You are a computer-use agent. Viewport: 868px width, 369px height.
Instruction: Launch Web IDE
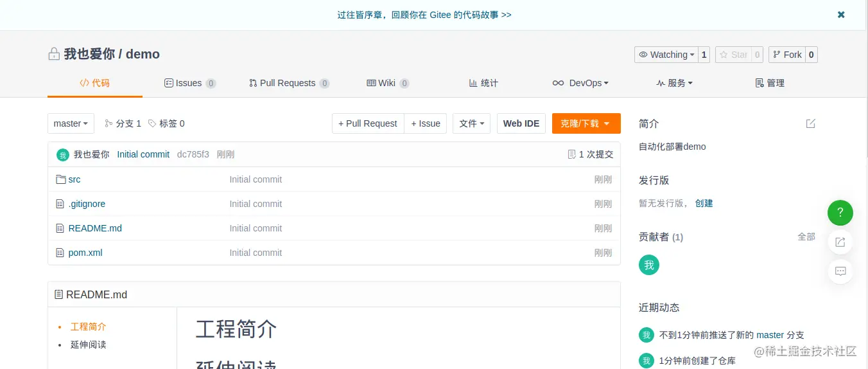point(521,123)
